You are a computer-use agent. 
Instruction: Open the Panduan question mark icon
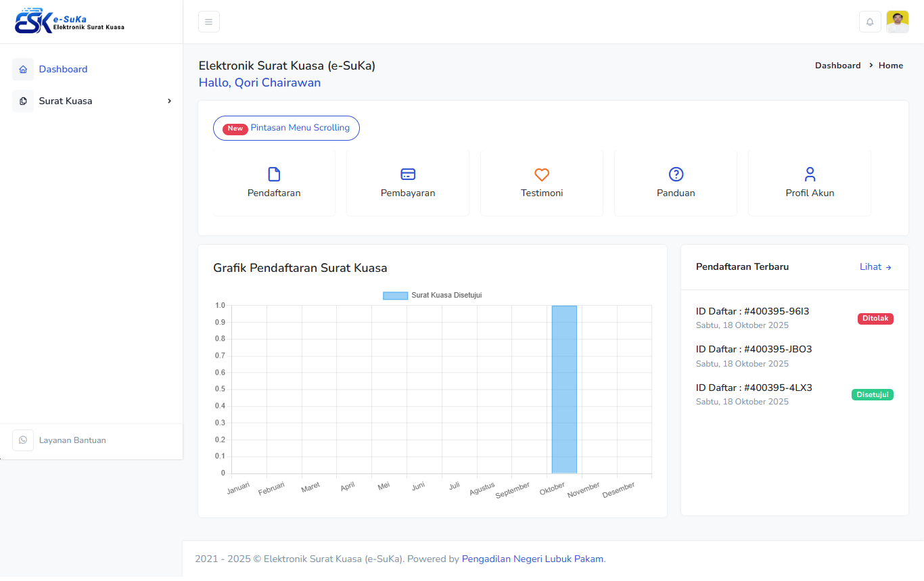coord(676,175)
